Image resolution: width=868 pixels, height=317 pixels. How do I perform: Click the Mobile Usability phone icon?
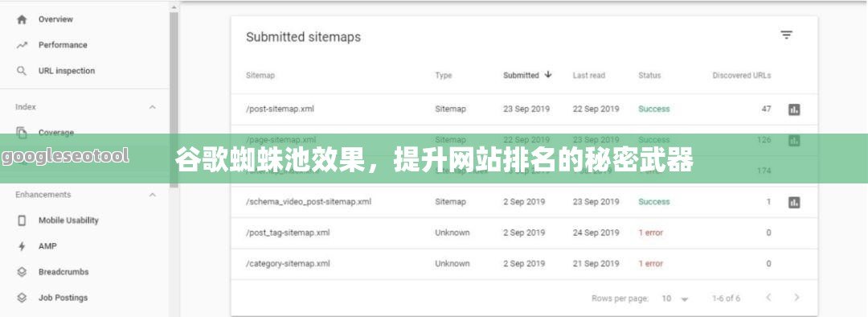tap(23, 220)
